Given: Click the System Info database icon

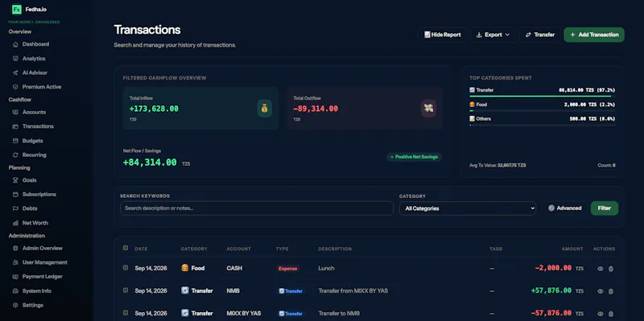Looking at the screenshot, I should (15, 291).
